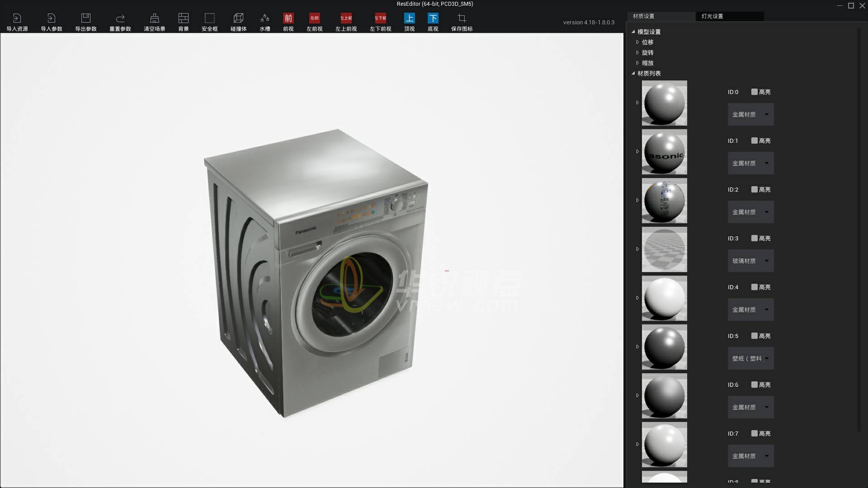Select the ID:0 material sphere thumbnail

pos(664,103)
